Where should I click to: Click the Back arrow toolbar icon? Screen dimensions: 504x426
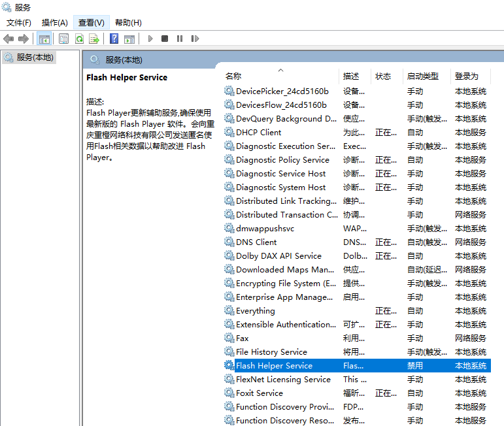click(8, 39)
